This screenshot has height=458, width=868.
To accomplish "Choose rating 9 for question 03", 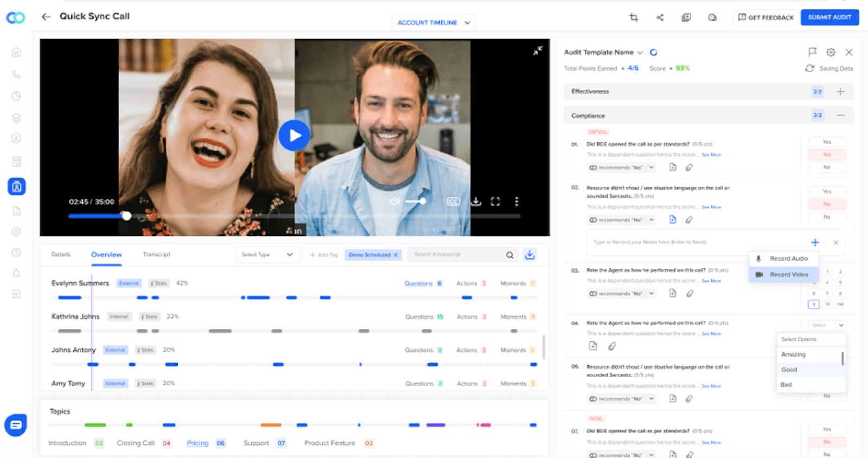I will pyautogui.click(x=813, y=304).
